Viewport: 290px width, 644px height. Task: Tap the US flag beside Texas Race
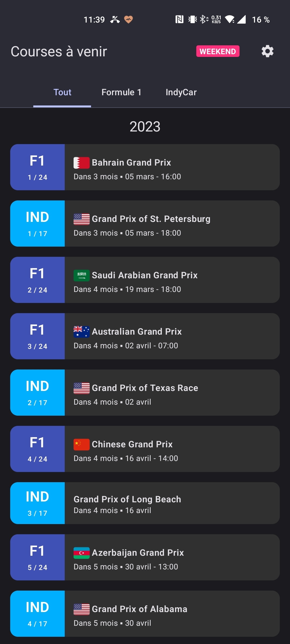click(x=82, y=388)
